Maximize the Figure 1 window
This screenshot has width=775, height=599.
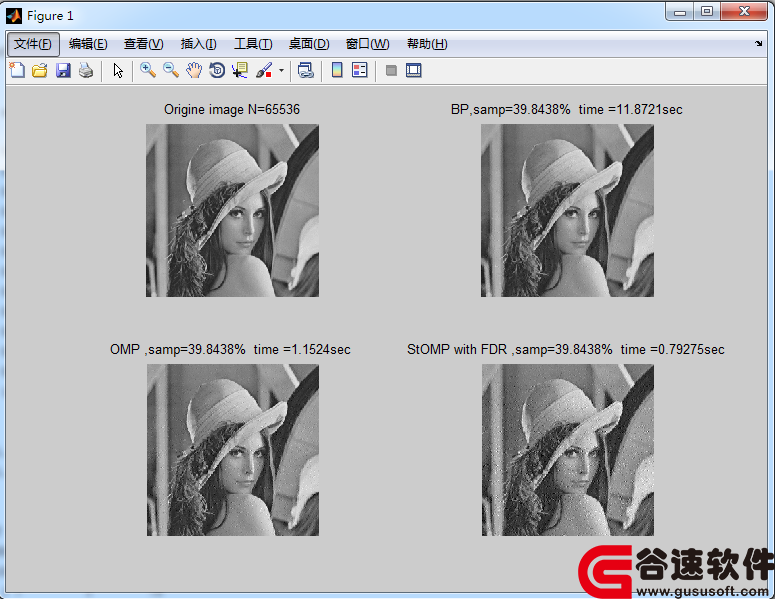coord(707,11)
